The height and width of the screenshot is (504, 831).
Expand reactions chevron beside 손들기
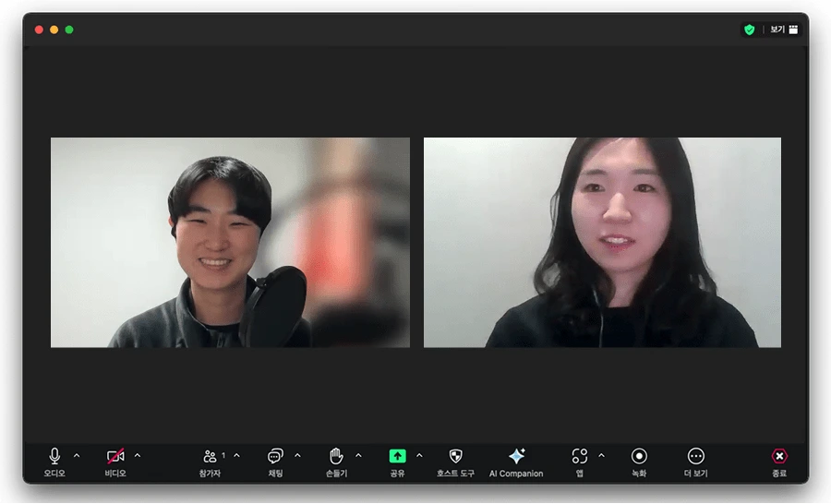[x=358, y=455]
